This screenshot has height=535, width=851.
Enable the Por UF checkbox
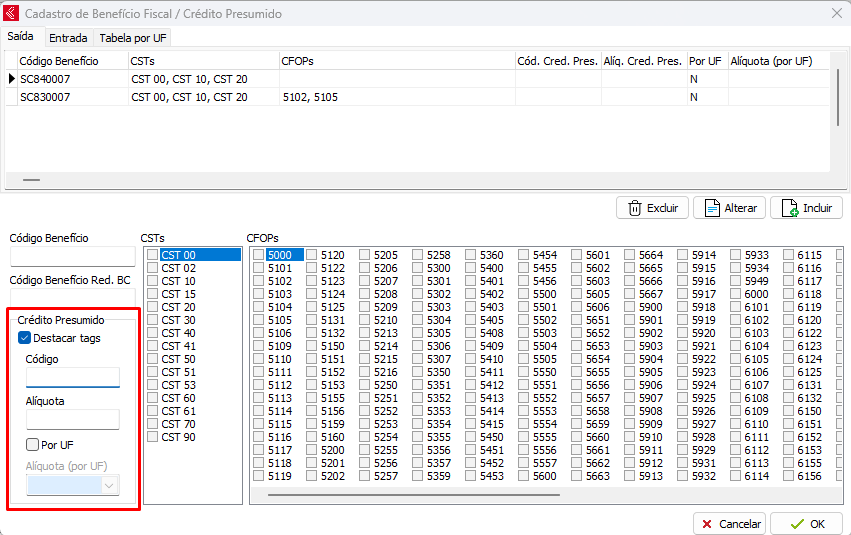click(33, 445)
